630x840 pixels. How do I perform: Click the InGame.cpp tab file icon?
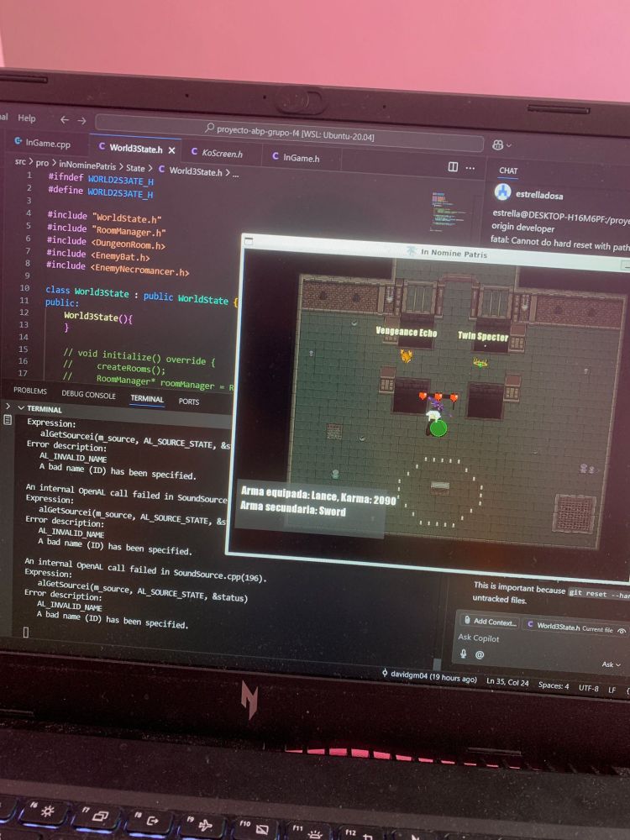[x=18, y=141]
